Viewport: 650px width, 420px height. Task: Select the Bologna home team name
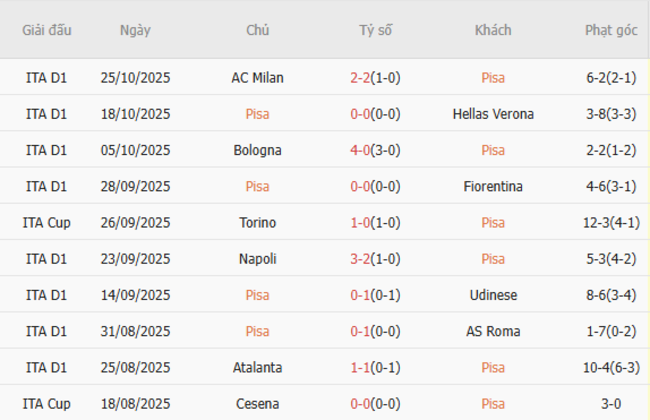[257, 150]
